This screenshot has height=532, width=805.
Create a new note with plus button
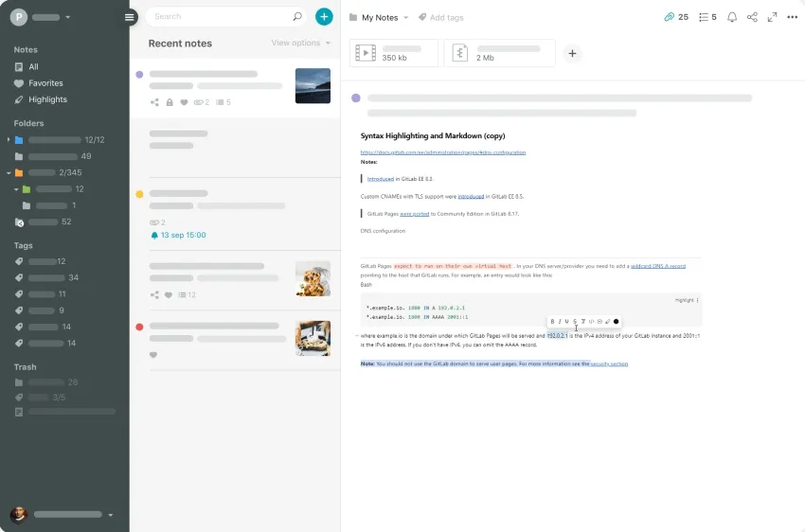coord(324,16)
